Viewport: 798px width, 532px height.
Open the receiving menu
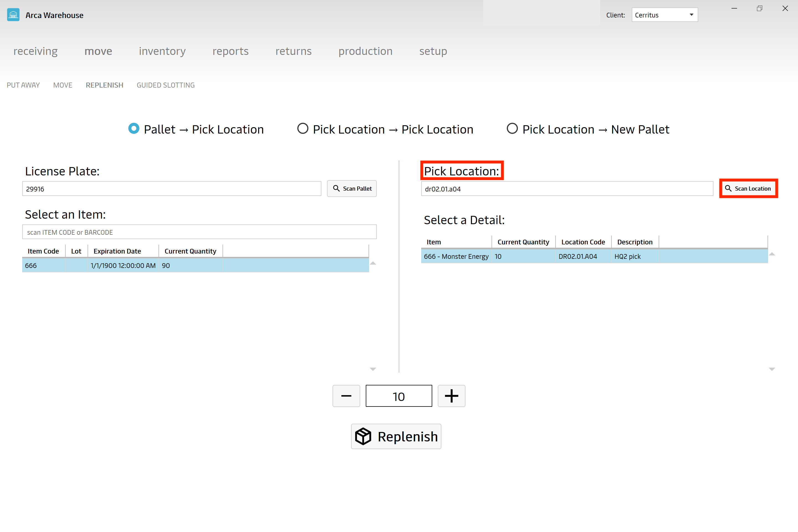(x=36, y=51)
